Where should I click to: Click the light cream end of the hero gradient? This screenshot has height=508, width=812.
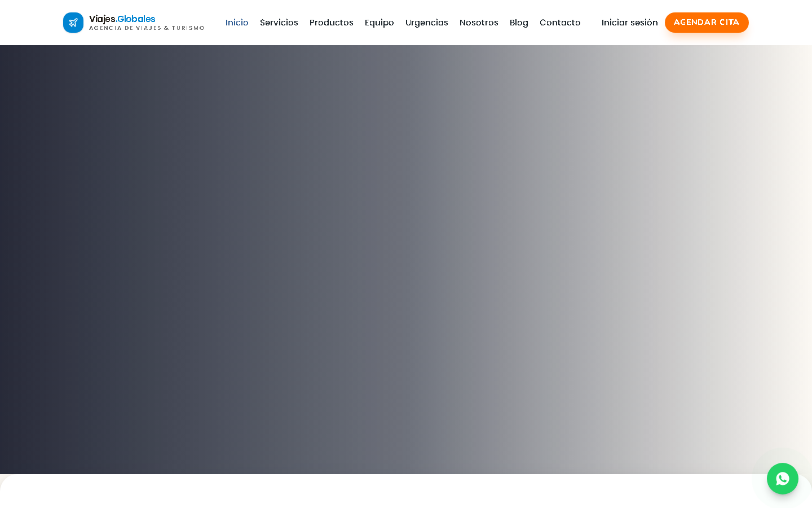[x=789, y=260]
